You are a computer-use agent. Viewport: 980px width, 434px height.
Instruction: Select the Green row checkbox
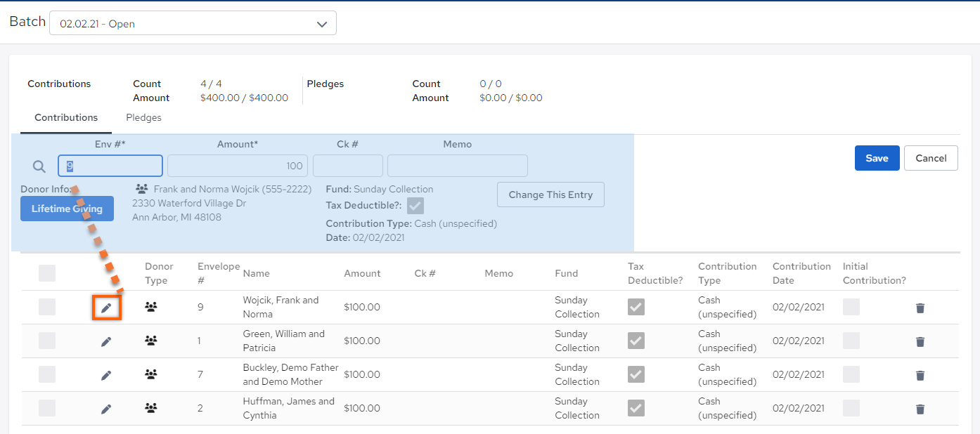point(47,341)
